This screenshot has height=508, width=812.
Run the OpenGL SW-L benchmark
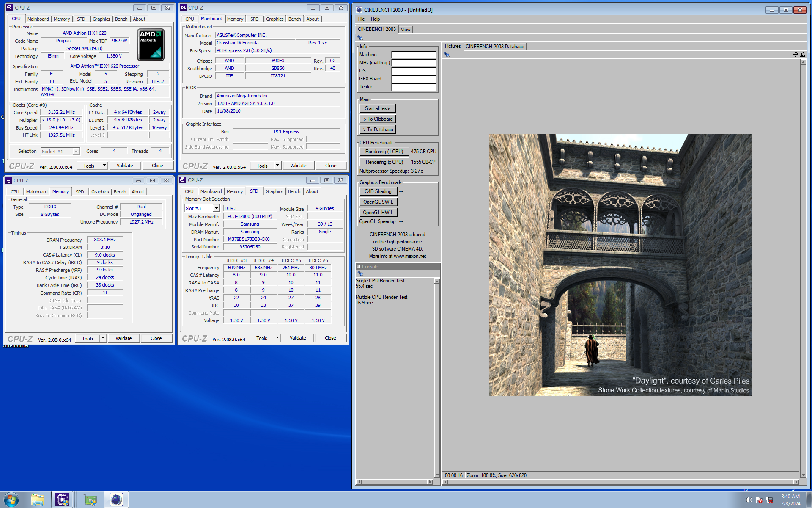pos(378,202)
